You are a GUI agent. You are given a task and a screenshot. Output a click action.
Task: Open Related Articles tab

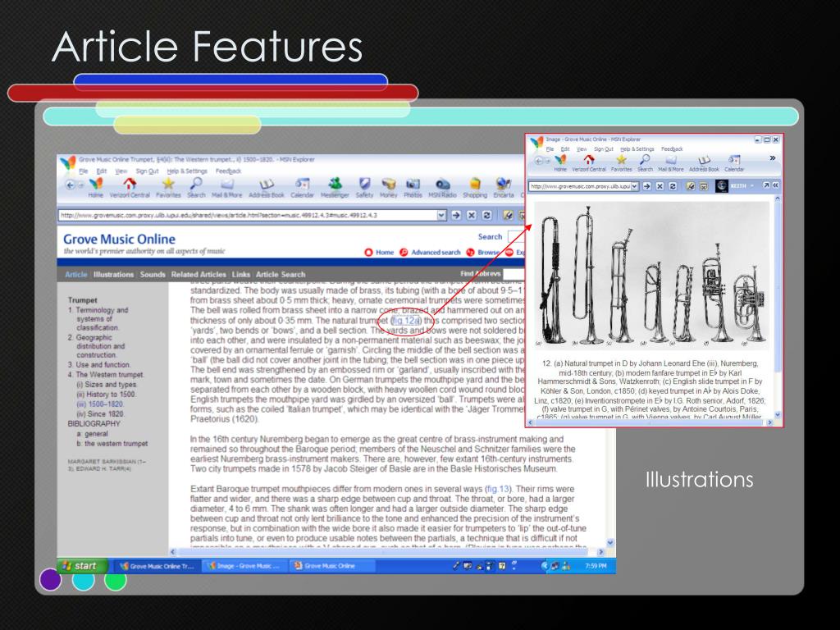click(x=199, y=274)
